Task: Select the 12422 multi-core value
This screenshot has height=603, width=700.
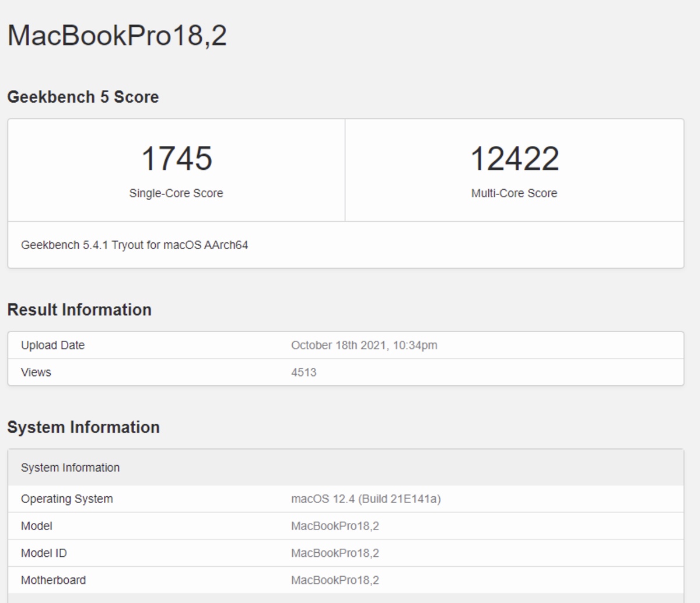Action: [x=514, y=158]
